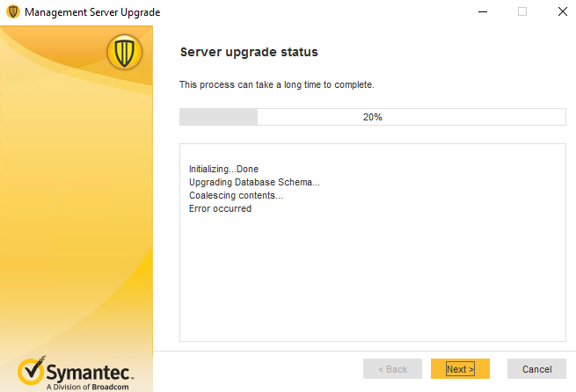Select the "Error occurred" log line
The image size is (576, 392).
pos(220,208)
